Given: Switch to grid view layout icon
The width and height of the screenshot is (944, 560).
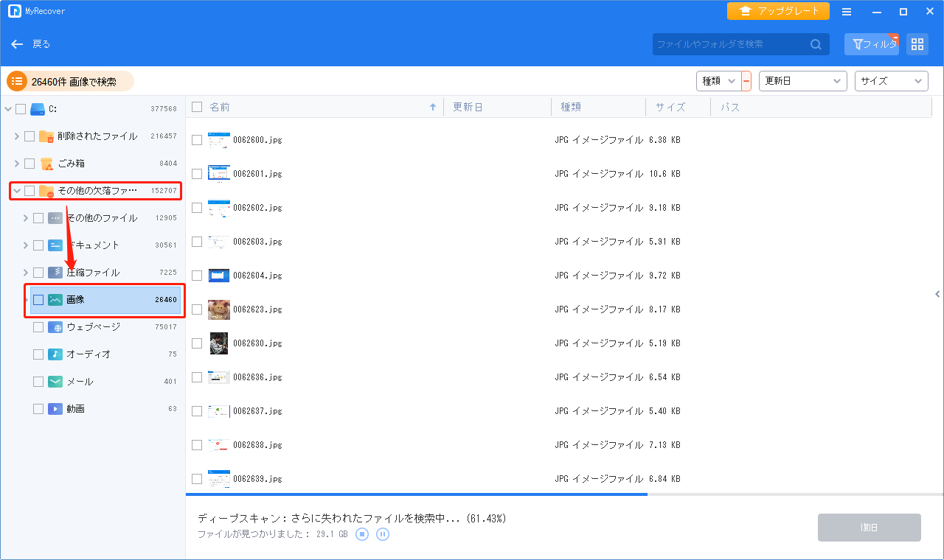Looking at the screenshot, I should (x=917, y=44).
